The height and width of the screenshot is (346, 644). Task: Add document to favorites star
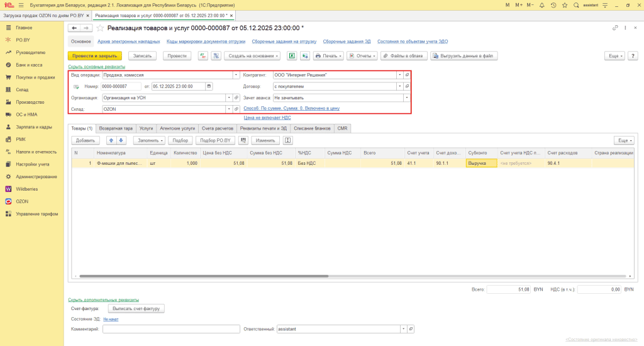point(100,28)
